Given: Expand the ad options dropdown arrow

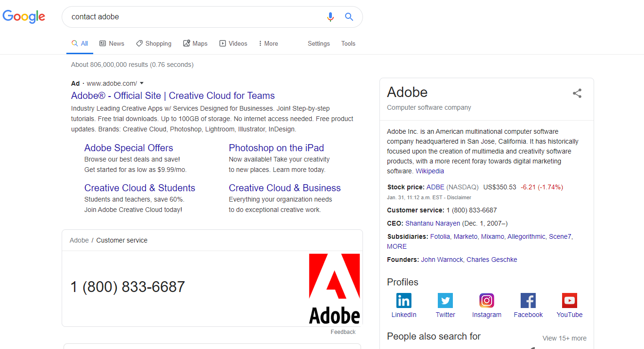Looking at the screenshot, I should click(142, 83).
